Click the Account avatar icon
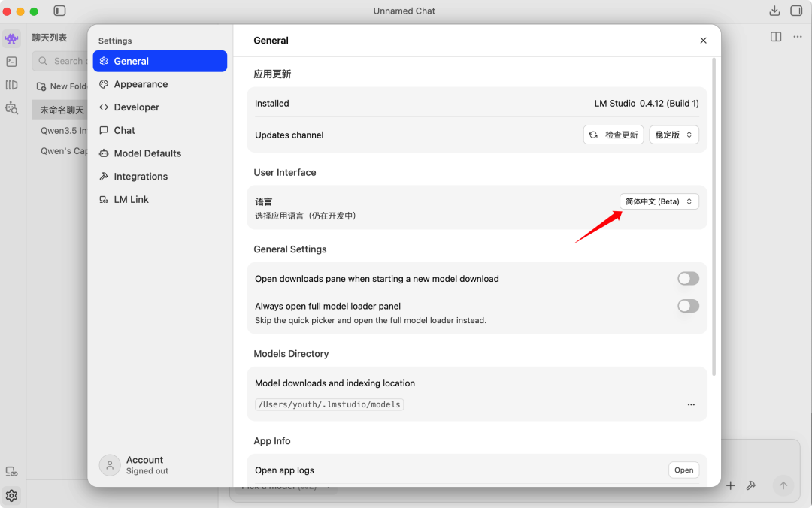The image size is (812, 508). click(x=110, y=465)
